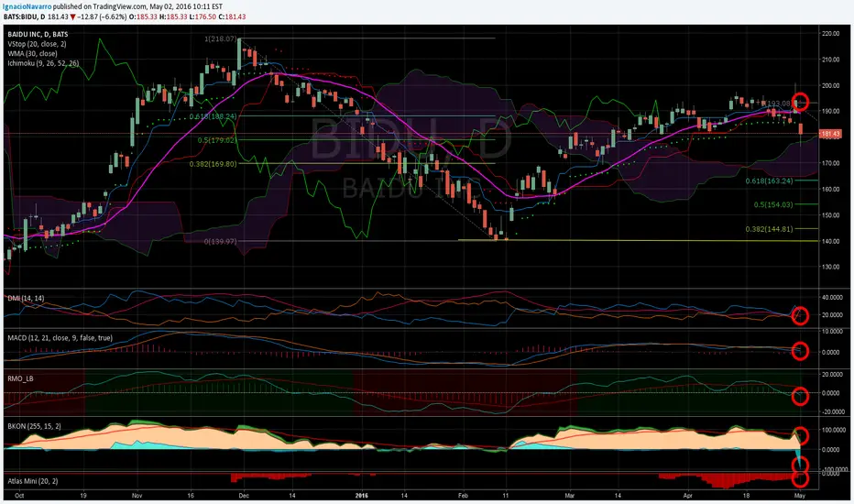Select the L:176.50 low value in header
Image resolution: width=854 pixels, height=504 pixels.
(x=203, y=16)
